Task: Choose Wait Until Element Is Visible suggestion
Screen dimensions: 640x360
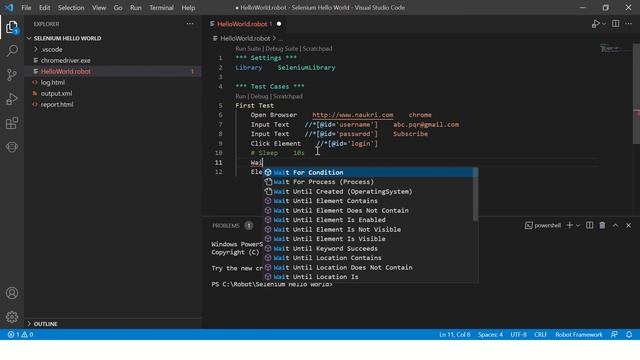Action: [369, 239]
